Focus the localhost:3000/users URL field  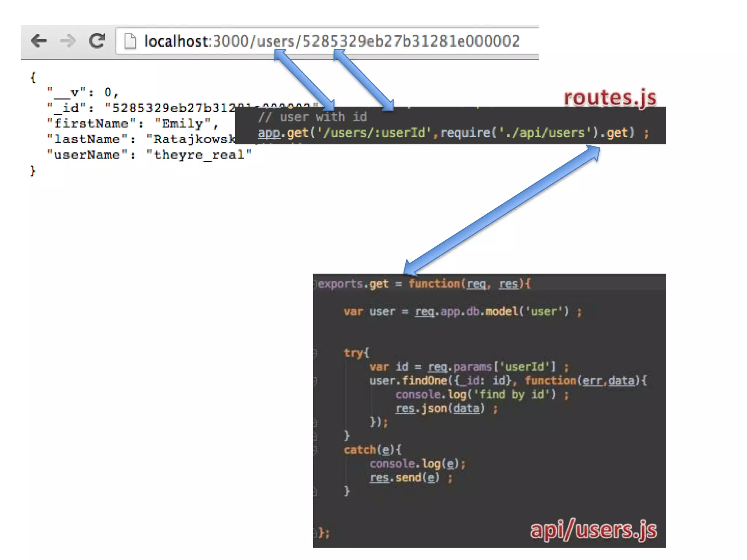(x=331, y=41)
